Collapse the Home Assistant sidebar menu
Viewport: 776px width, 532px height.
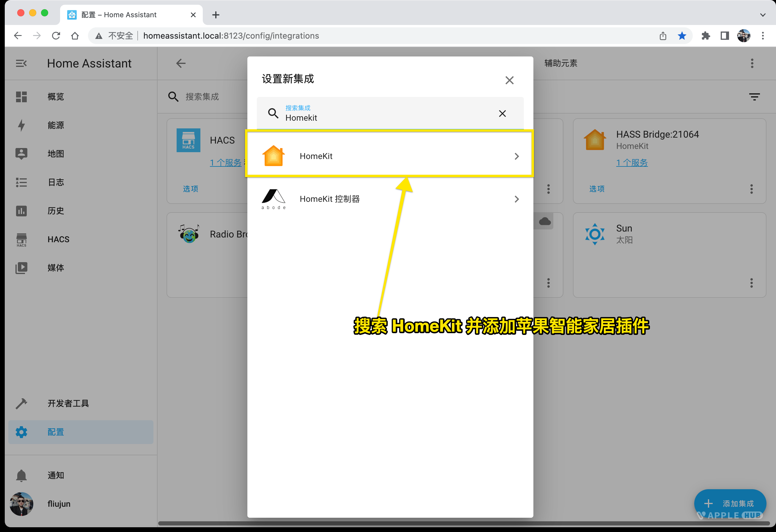pyautogui.click(x=21, y=63)
